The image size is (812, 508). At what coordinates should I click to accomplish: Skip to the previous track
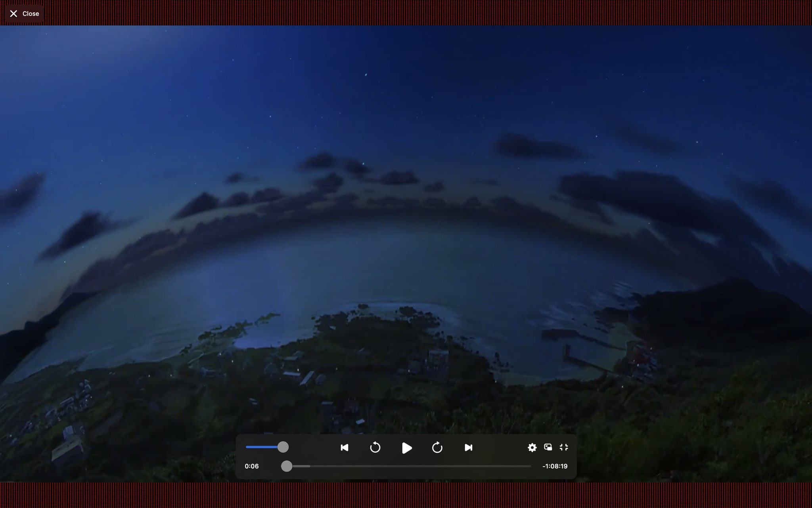[x=344, y=448]
